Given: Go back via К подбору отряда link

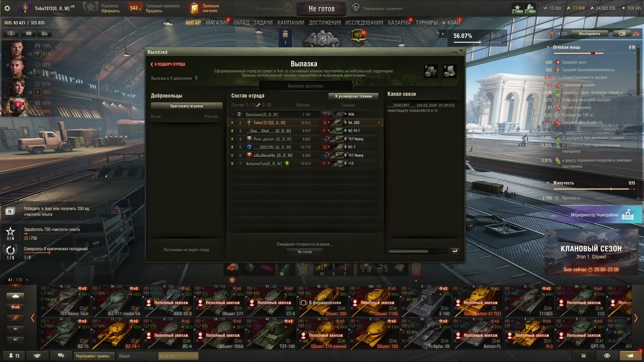Looking at the screenshot, I should pos(168,64).
